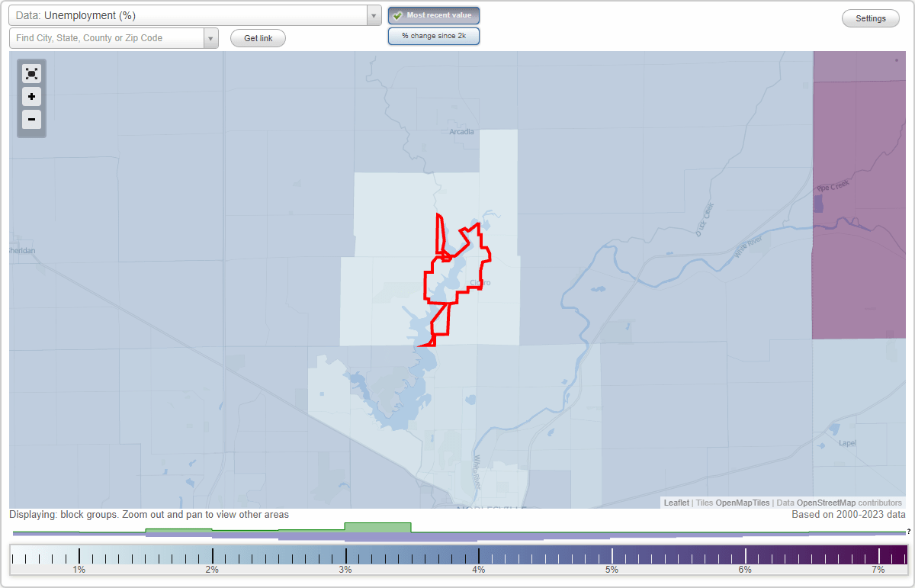Focus the Find City, State, County field
915x588 pixels.
point(107,38)
